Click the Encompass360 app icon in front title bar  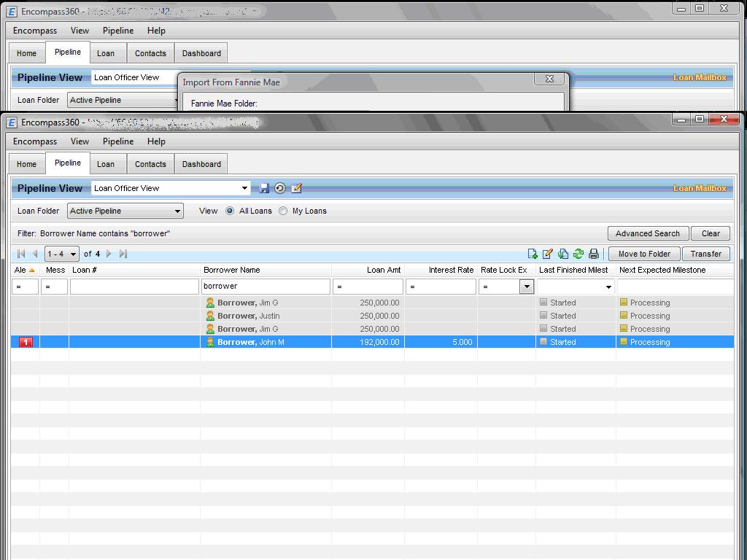[x=12, y=122]
